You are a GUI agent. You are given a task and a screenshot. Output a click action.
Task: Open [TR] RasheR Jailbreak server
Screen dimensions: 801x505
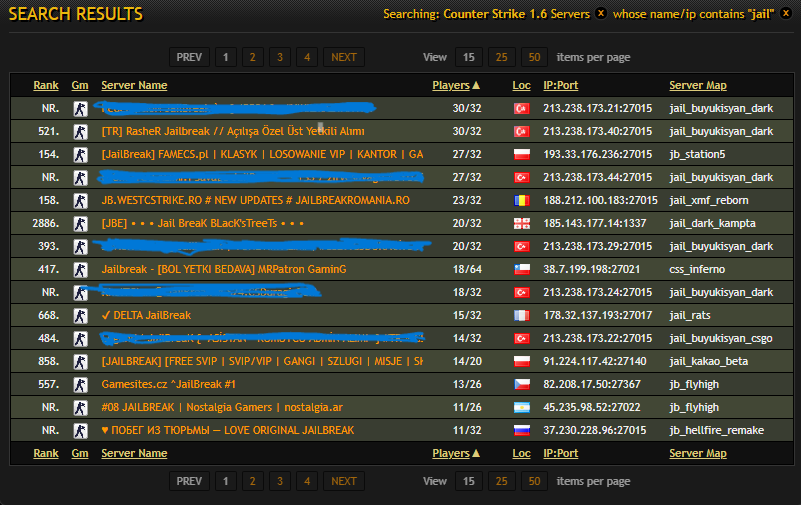[x=233, y=131]
